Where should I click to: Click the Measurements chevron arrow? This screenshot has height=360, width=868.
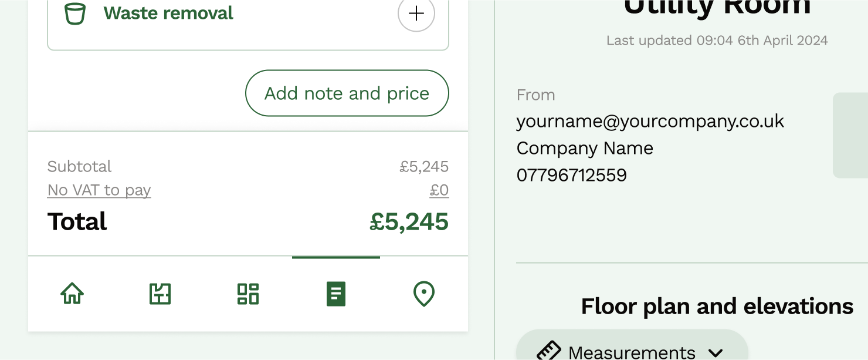pyautogui.click(x=715, y=353)
